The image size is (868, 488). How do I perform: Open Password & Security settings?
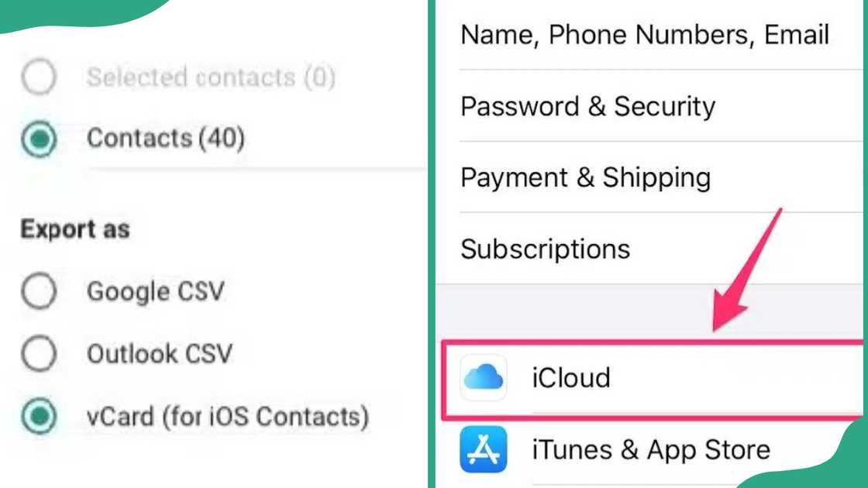coord(587,107)
